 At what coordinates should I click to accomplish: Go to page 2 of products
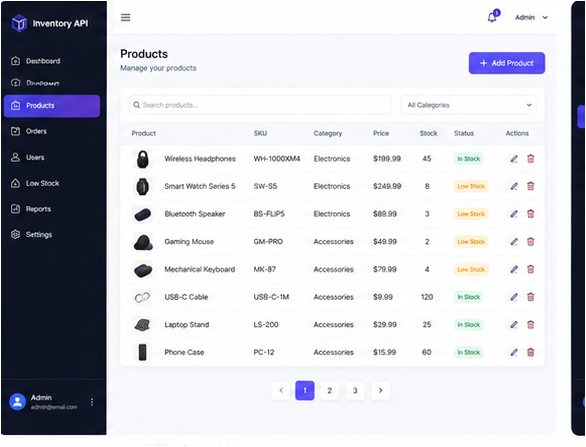click(330, 391)
